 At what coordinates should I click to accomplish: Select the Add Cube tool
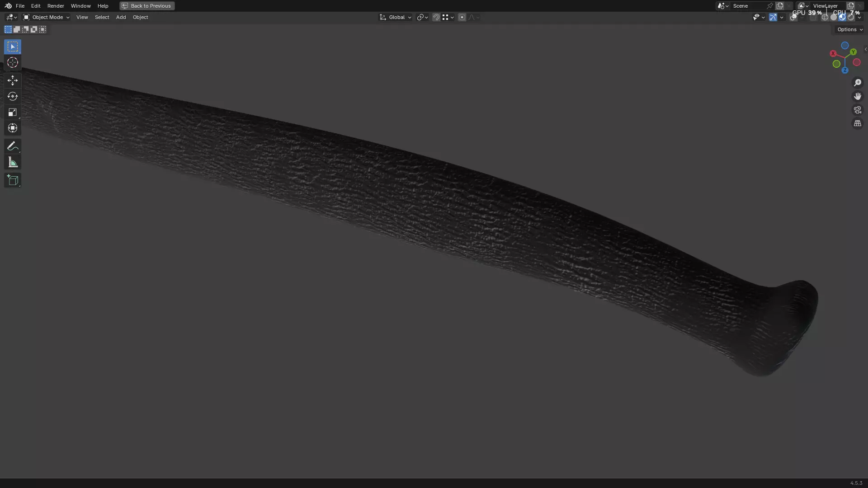click(x=13, y=180)
